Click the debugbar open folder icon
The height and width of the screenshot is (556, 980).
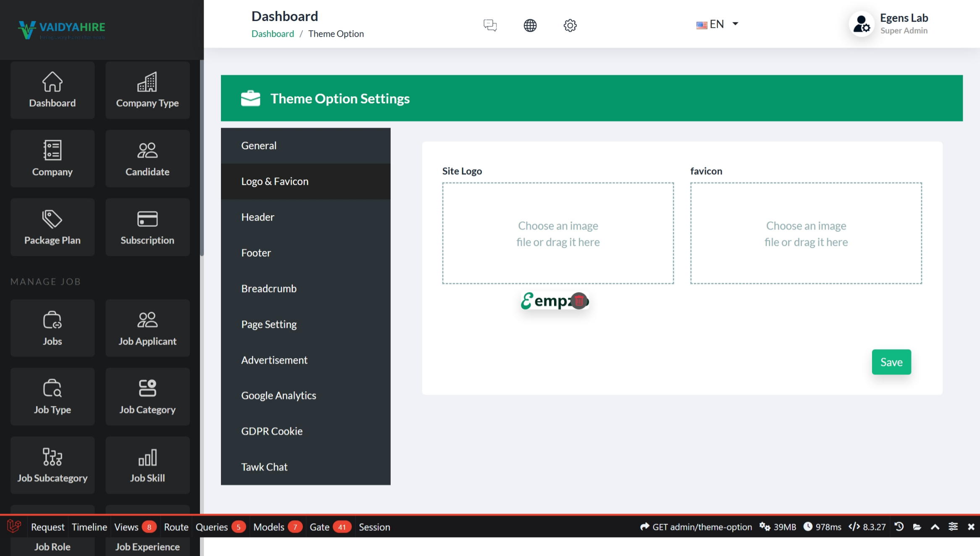917,527
